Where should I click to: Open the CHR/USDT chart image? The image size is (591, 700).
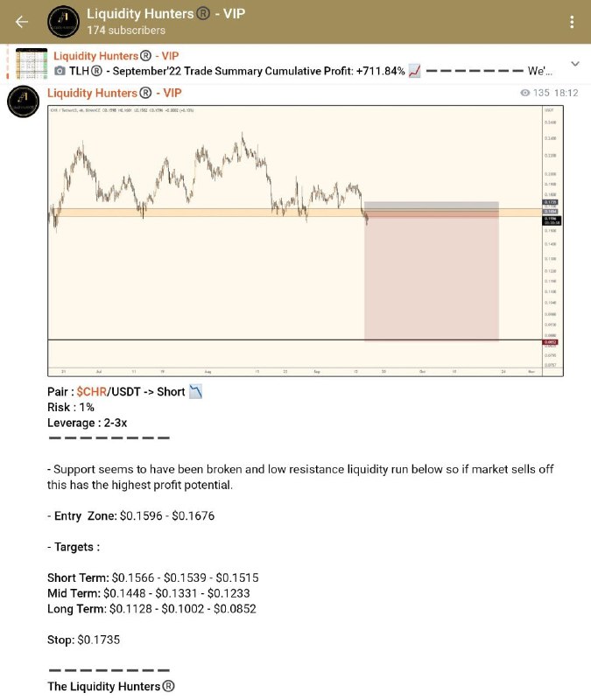coord(306,241)
